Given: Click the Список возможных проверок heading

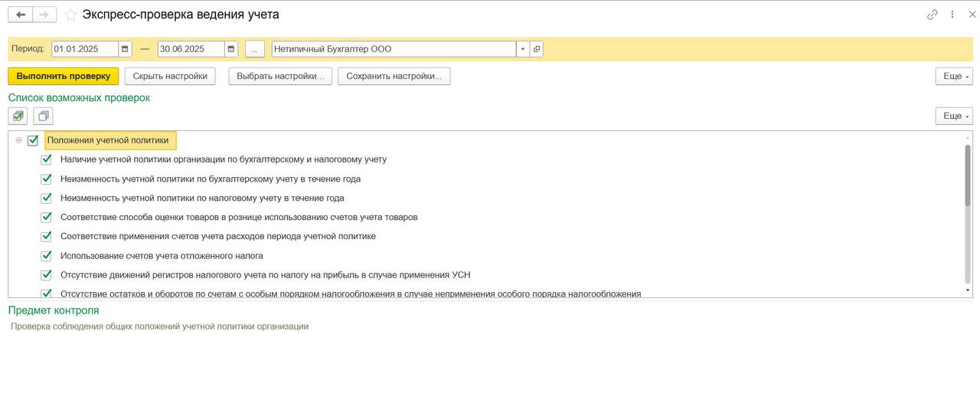Looking at the screenshot, I should (79, 97).
